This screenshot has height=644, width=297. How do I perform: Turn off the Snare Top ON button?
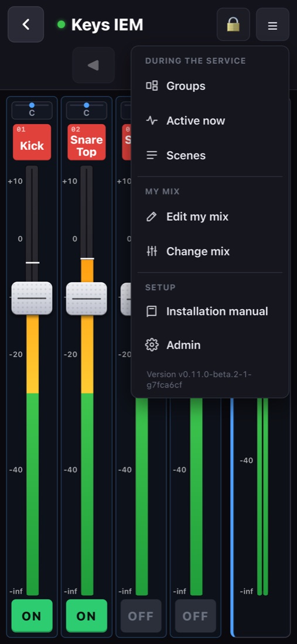point(86,616)
